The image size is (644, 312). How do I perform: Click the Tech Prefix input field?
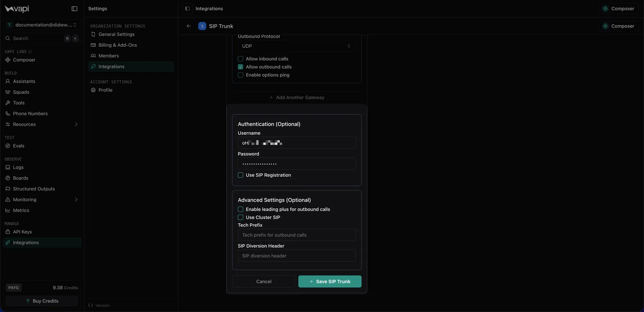[297, 235]
